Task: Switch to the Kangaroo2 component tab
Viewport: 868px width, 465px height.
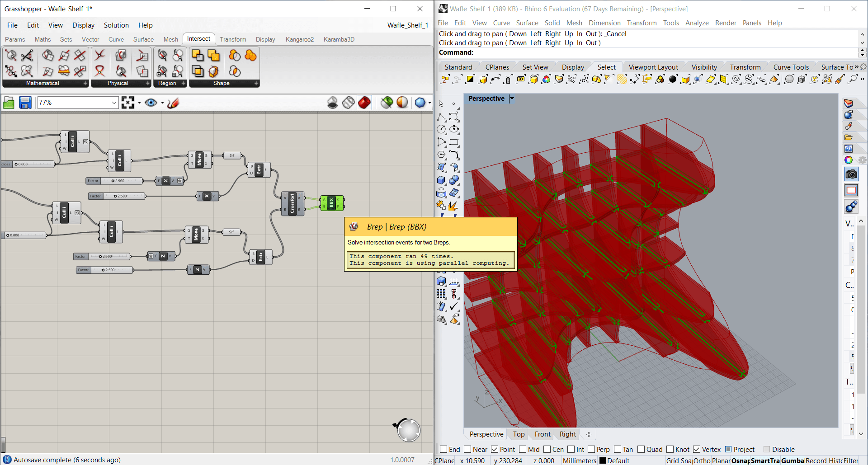Action: pyautogui.click(x=299, y=39)
